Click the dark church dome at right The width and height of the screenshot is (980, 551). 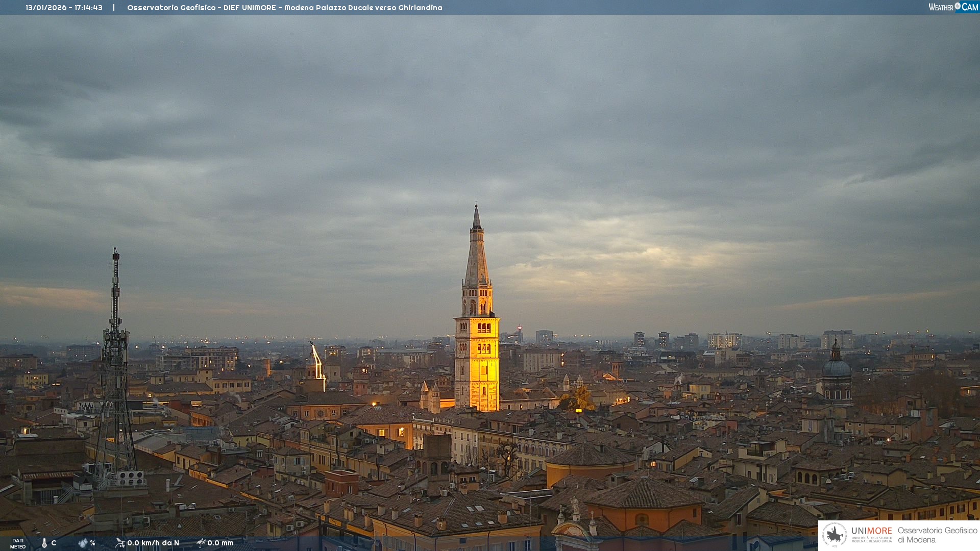coord(836,368)
